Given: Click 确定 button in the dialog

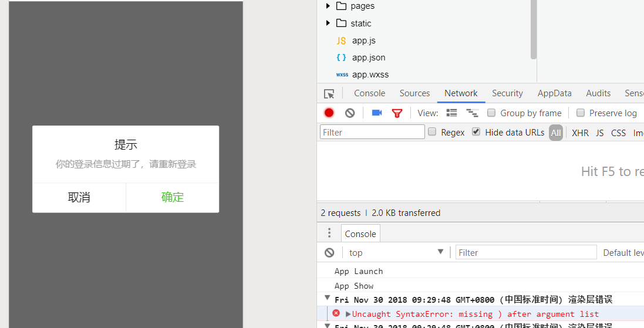Looking at the screenshot, I should (173, 198).
